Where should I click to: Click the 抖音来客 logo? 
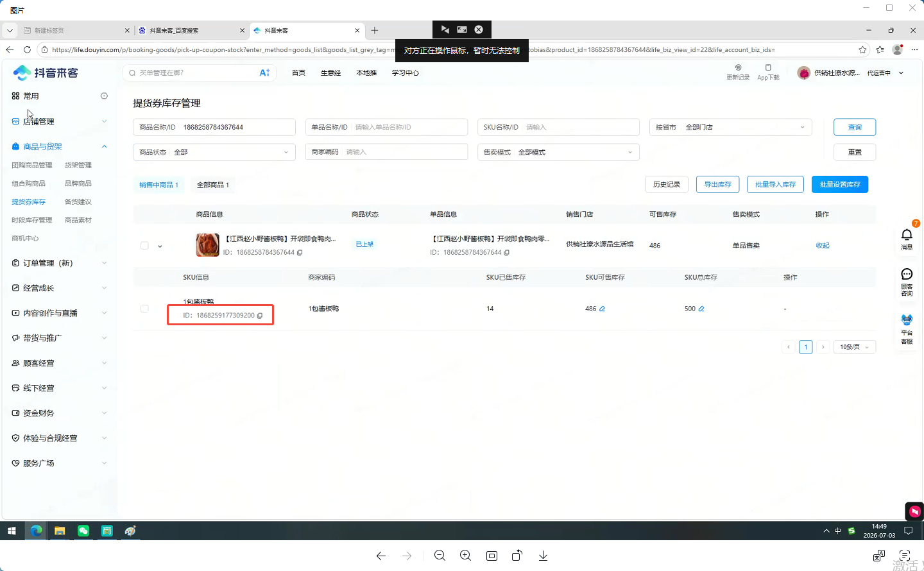tap(46, 73)
